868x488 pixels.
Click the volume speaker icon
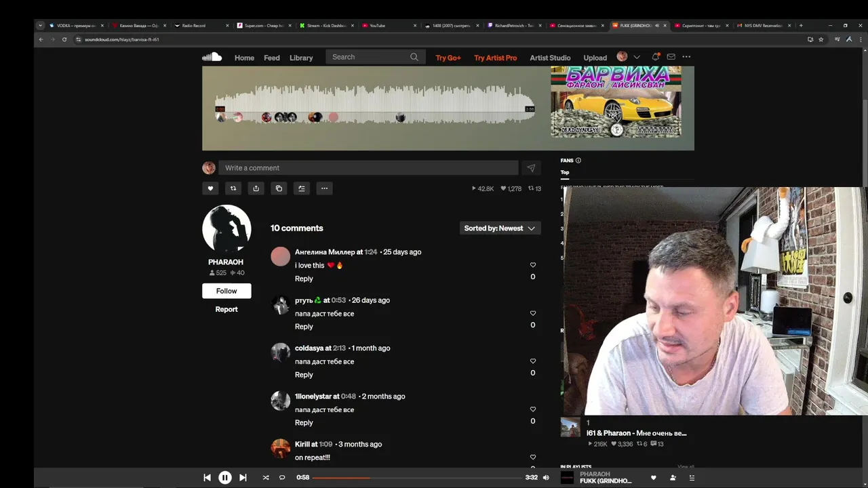[547, 478]
